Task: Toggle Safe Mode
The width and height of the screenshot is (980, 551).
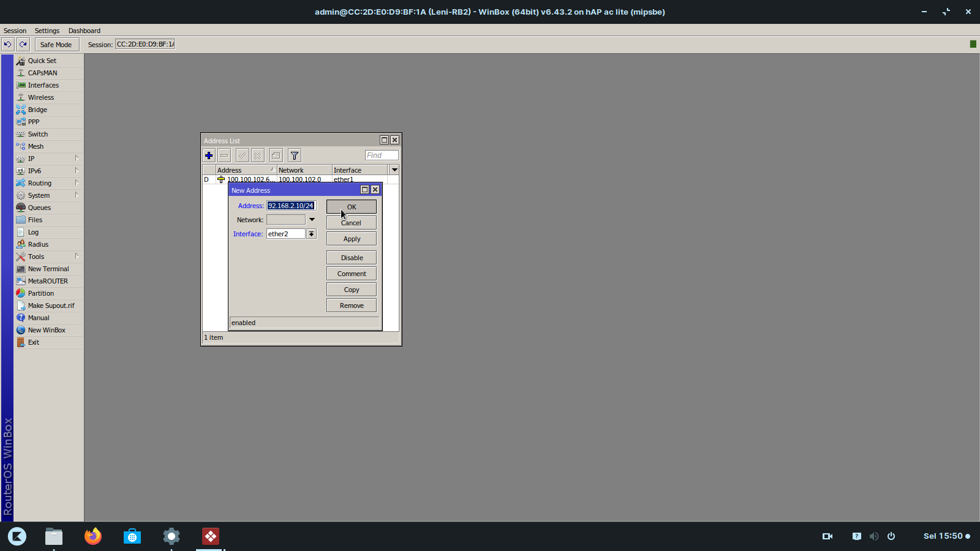Action: pyautogui.click(x=56, y=44)
